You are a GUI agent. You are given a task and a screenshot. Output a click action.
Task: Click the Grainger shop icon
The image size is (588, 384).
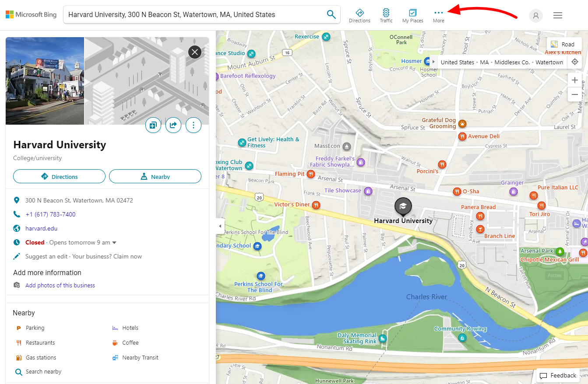pyautogui.click(x=514, y=191)
